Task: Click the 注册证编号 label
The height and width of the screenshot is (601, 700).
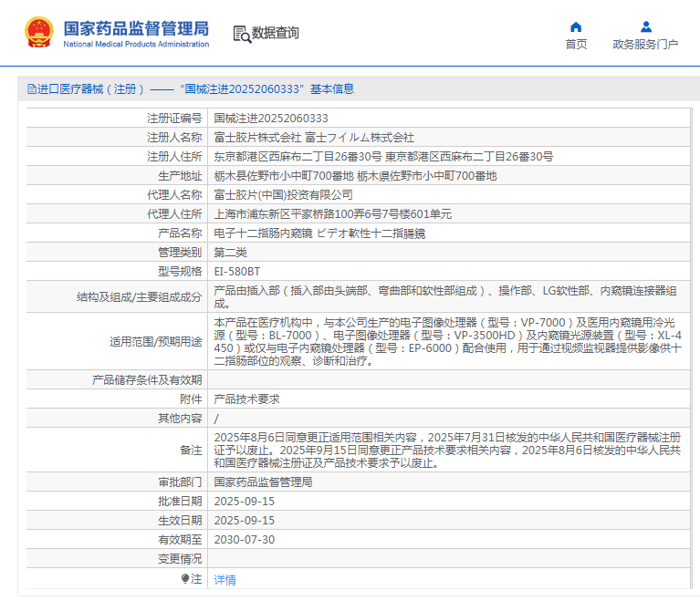Action: (174, 119)
